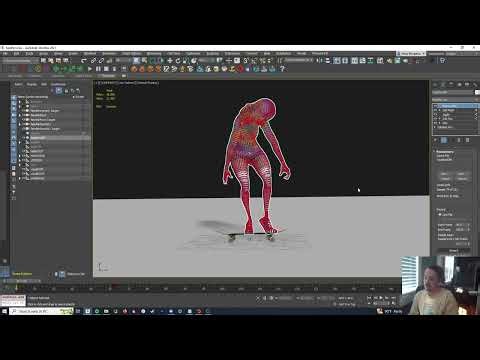Click the object name field in the Modify panel
Viewport: 480px width, 360px height.
(x=453, y=92)
